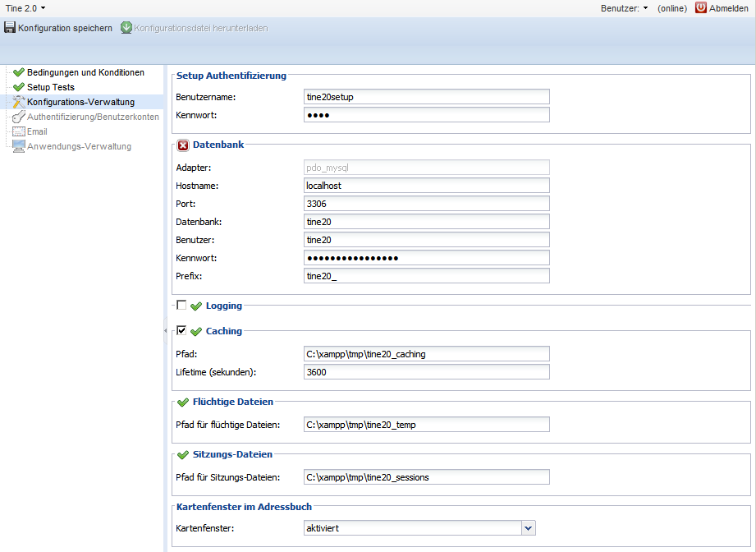Collapse the left sidebar using splitter handle

[x=167, y=329]
